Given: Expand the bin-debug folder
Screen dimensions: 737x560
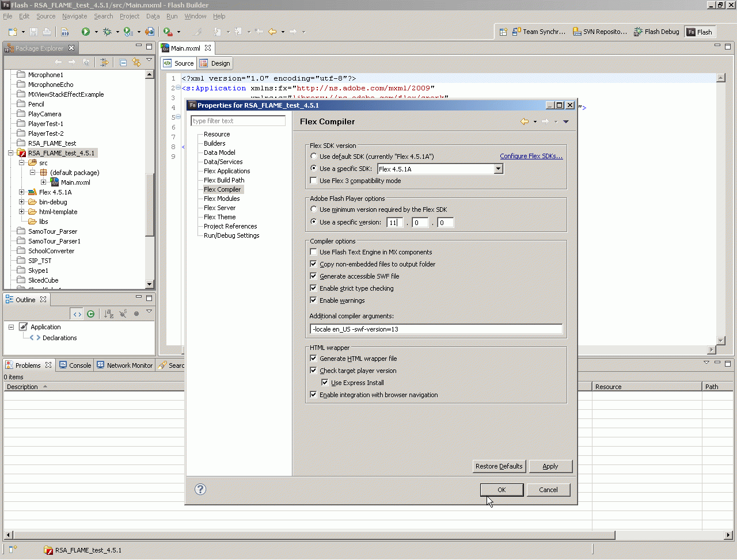Looking at the screenshot, I should [x=21, y=202].
